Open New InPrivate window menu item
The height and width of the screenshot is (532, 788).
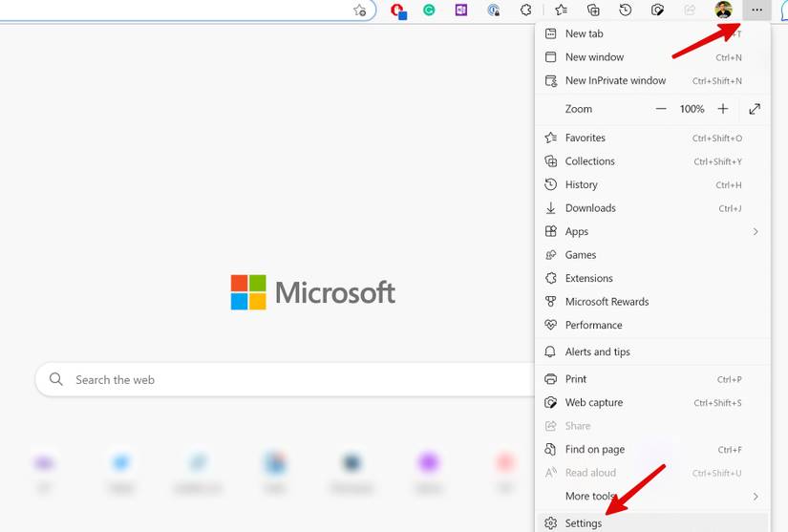coord(615,81)
